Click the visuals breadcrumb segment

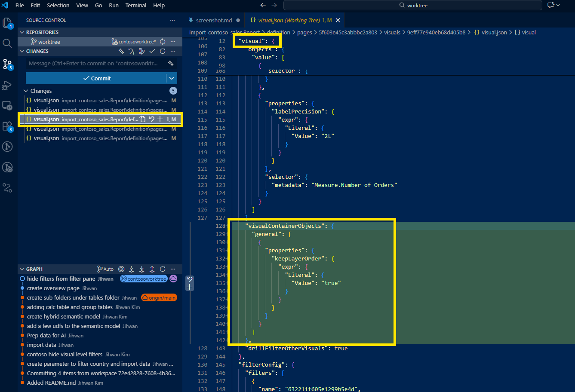coord(392,32)
